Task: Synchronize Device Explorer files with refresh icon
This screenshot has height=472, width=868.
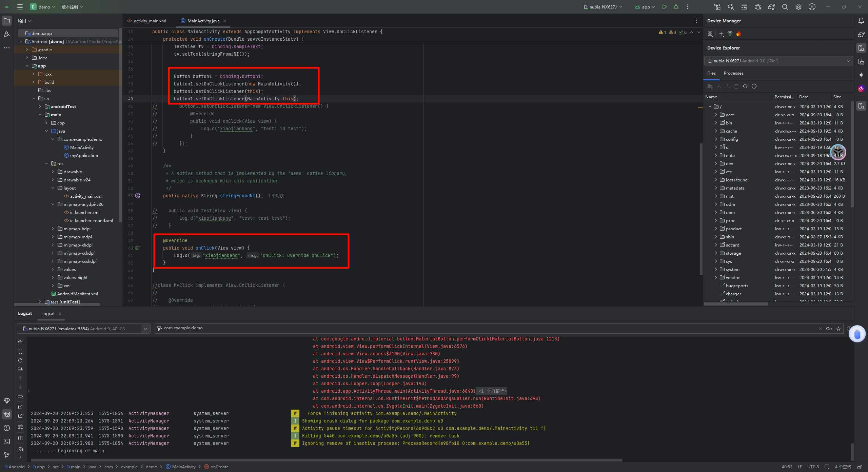Action: coord(745,86)
